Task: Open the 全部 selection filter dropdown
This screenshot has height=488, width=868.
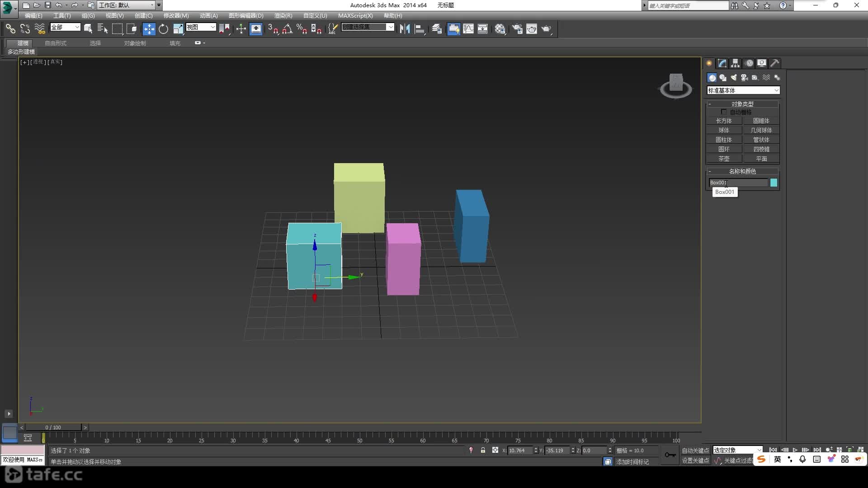Action: pos(65,27)
